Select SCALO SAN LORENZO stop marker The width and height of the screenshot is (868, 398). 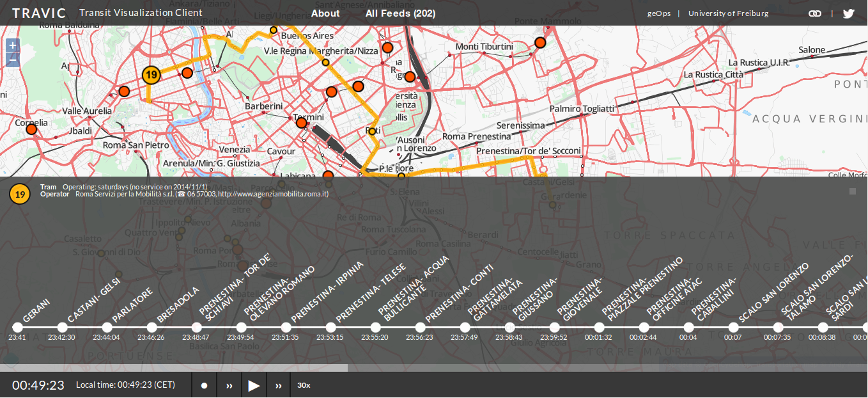pyautogui.click(x=733, y=327)
